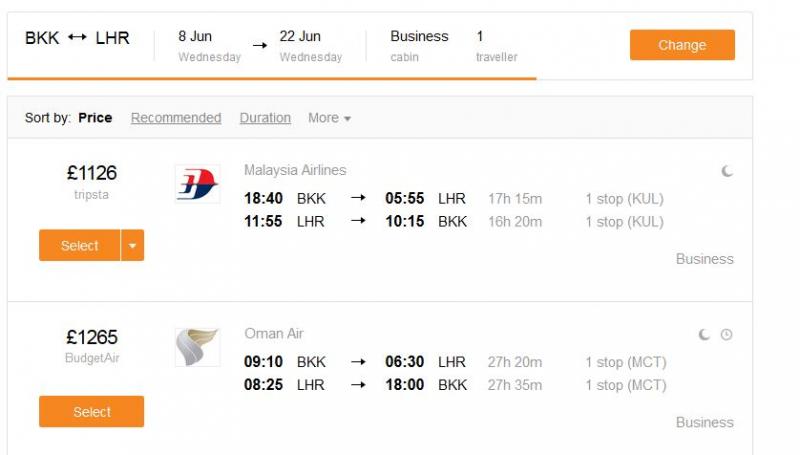Sort results by Duration
The width and height of the screenshot is (800, 455).
[x=265, y=118]
